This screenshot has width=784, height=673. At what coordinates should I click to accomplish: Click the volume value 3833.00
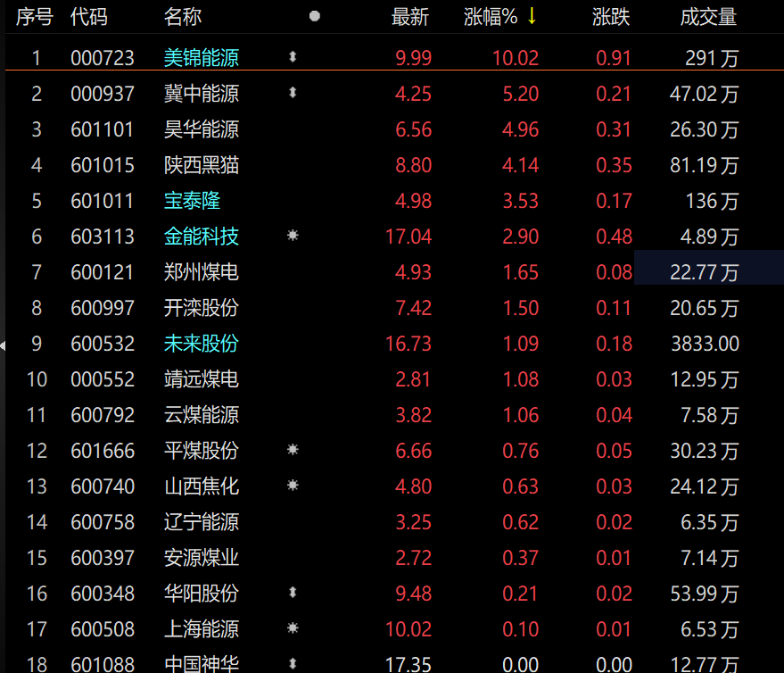(x=705, y=344)
